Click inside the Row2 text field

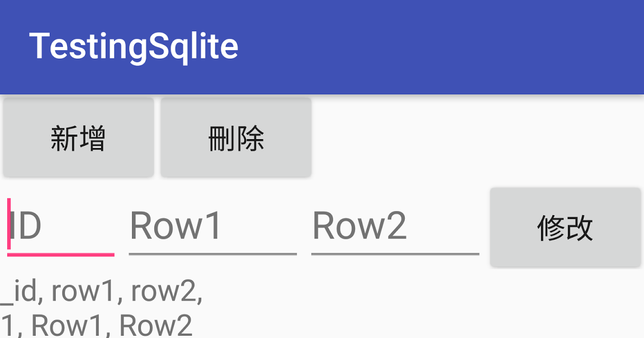(x=394, y=226)
